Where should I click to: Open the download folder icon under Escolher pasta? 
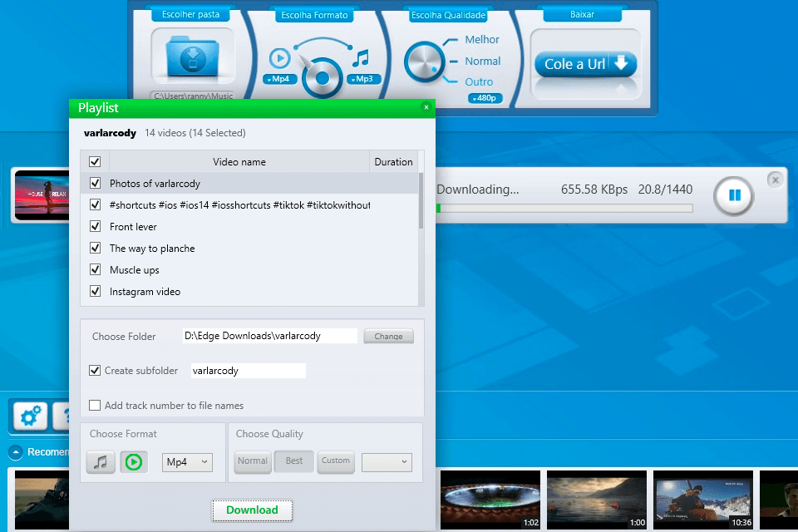click(x=192, y=57)
